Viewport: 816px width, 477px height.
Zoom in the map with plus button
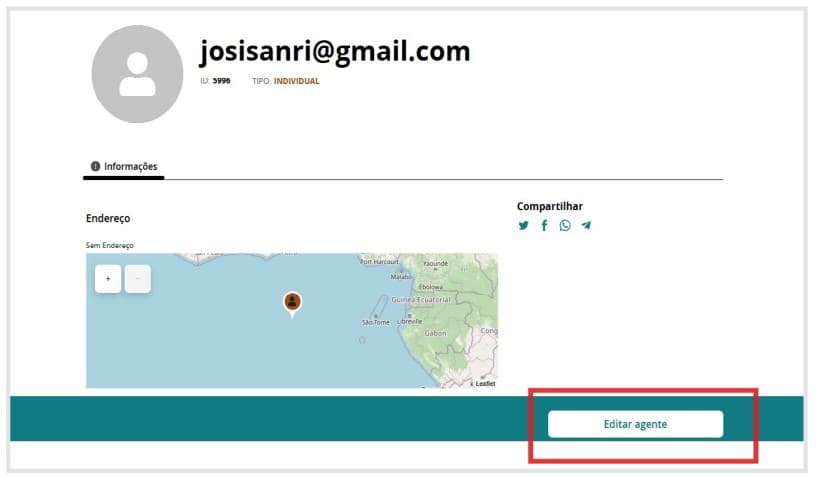pos(108,279)
